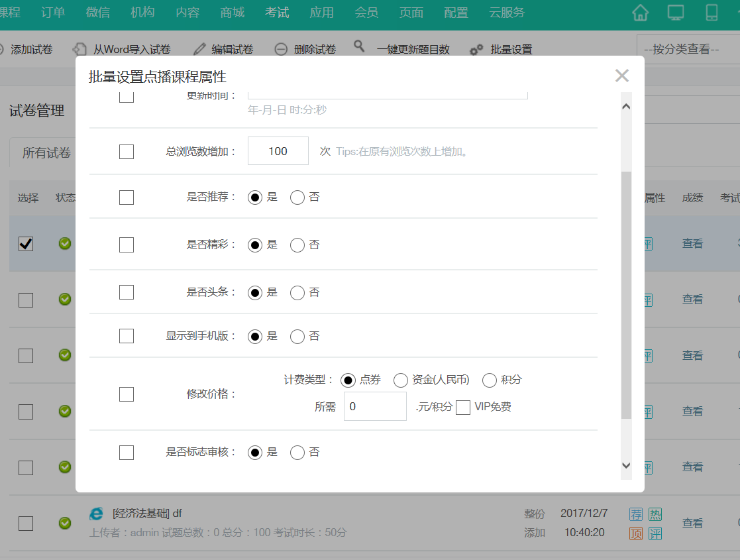Open the 按分类查看 dropdown
The height and width of the screenshot is (560, 740).
[x=688, y=49]
